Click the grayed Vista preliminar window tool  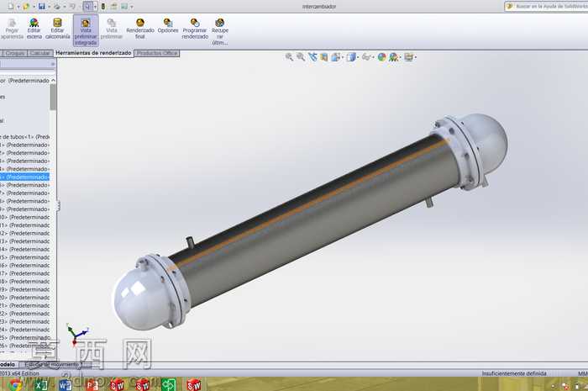[x=112, y=29]
